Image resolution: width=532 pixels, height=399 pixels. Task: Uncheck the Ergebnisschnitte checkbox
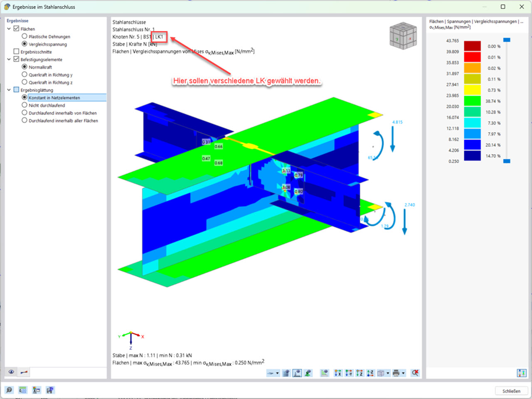click(16, 52)
